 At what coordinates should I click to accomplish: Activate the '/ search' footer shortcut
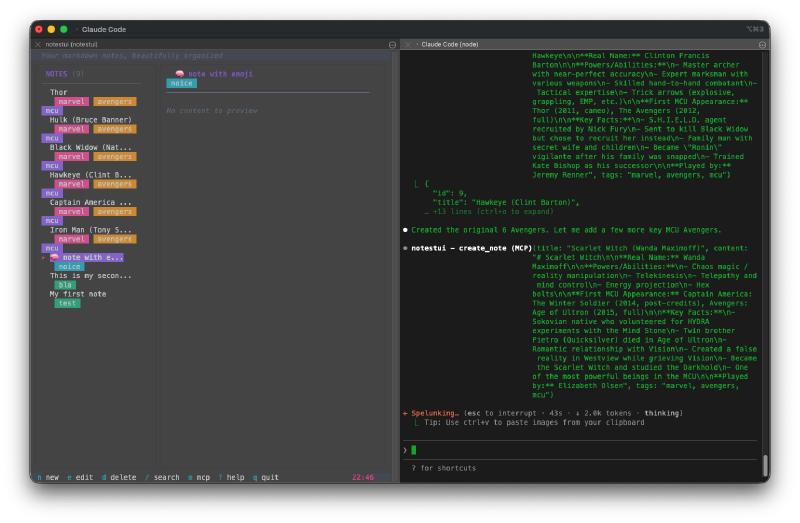(162, 477)
